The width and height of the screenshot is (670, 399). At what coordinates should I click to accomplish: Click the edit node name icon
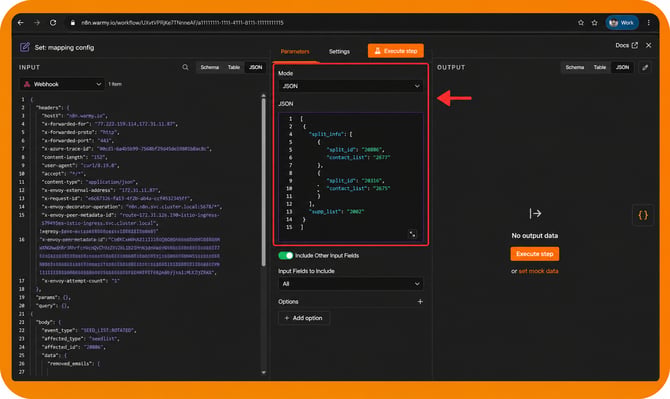pyautogui.click(x=24, y=47)
